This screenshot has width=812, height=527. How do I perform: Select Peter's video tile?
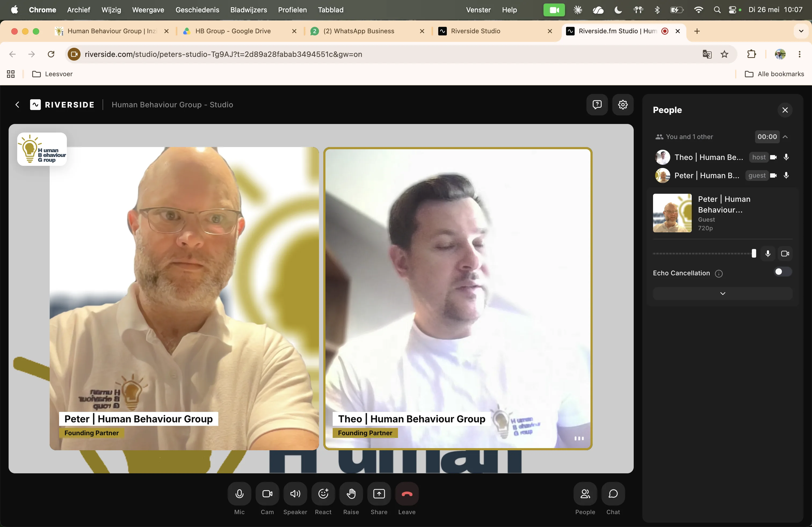(x=184, y=298)
